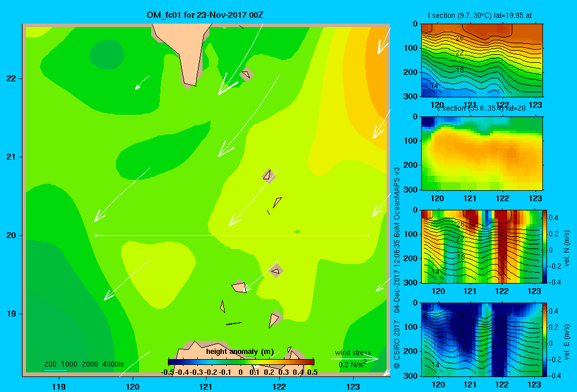Click depth tick 100 on the temperature section
Screen dimensions: 577x392
point(411,48)
